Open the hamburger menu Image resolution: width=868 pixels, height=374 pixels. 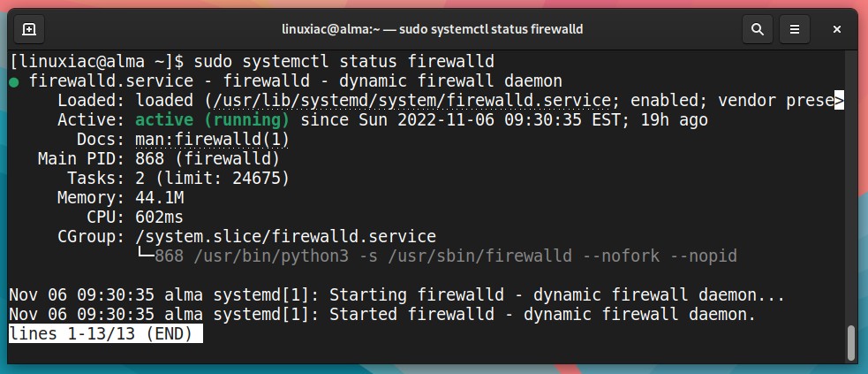795,29
